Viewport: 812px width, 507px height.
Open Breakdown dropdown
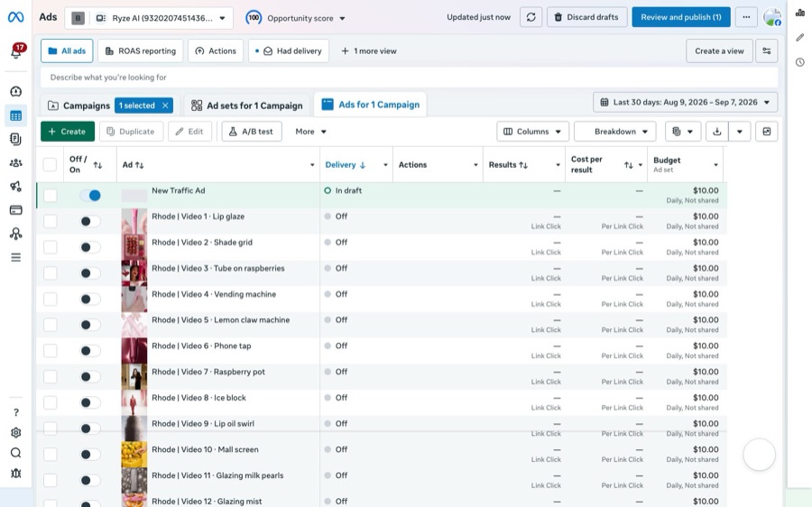click(614, 132)
